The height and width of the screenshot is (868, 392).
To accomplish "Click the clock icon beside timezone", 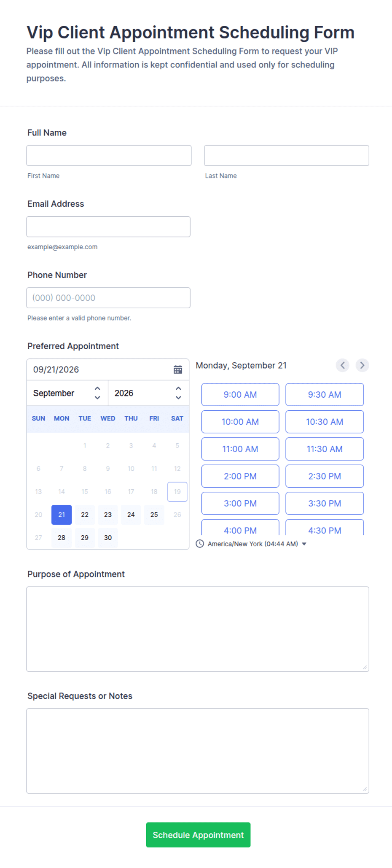I will click(200, 544).
